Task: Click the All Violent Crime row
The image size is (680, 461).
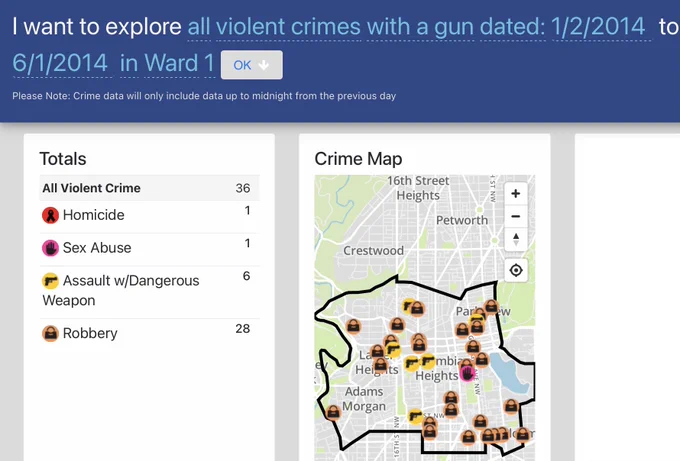Action: [149, 188]
